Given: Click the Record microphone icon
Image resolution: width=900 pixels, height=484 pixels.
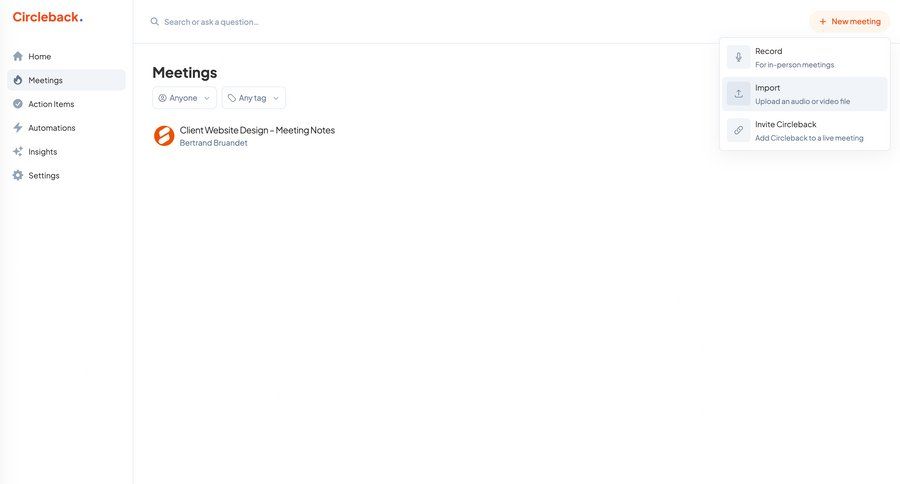Looking at the screenshot, I should tap(739, 57).
